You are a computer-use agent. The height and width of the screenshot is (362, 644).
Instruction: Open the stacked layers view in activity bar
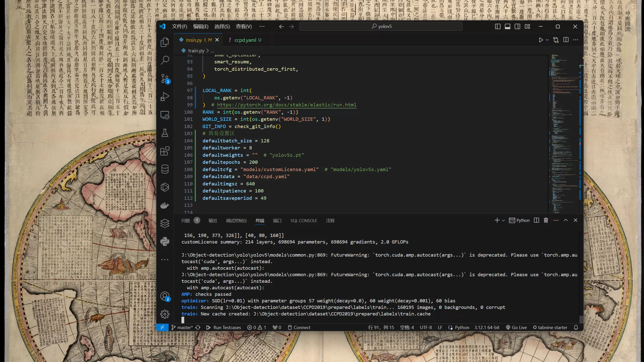tap(165, 223)
